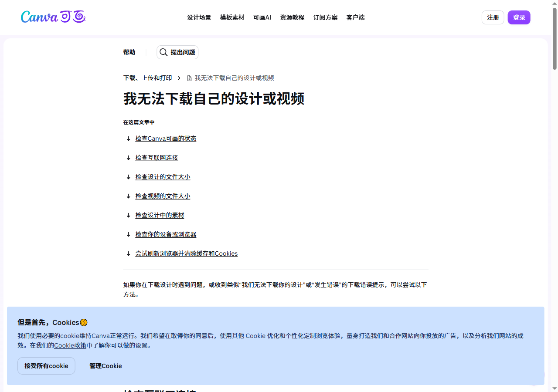Click the down arrow beside 检查设计中的素材
The height and width of the screenshot is (392, 558).
click(128, 215)
